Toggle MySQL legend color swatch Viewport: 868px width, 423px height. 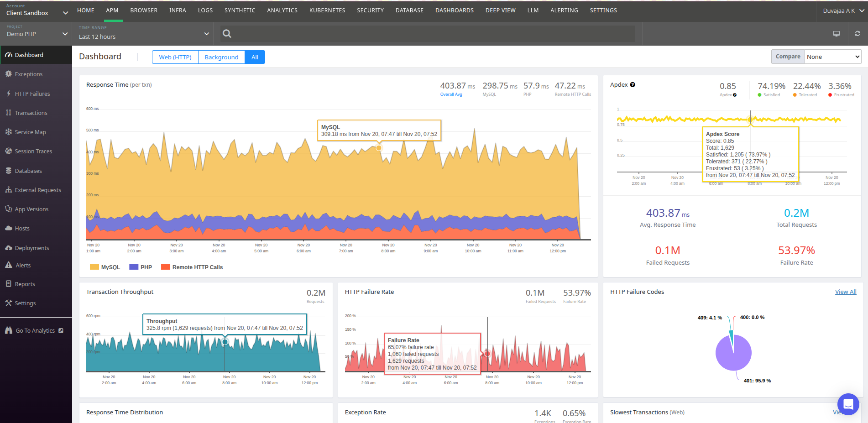(94, 267)
